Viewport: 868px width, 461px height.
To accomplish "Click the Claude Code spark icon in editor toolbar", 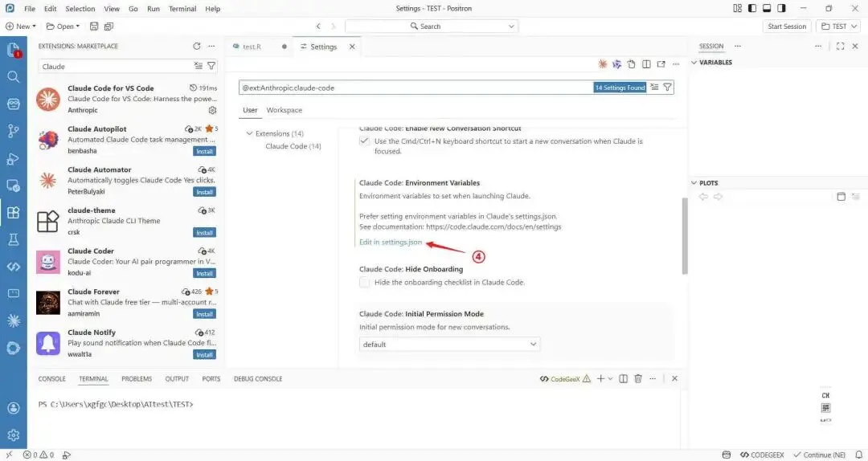I will [602, 64].
